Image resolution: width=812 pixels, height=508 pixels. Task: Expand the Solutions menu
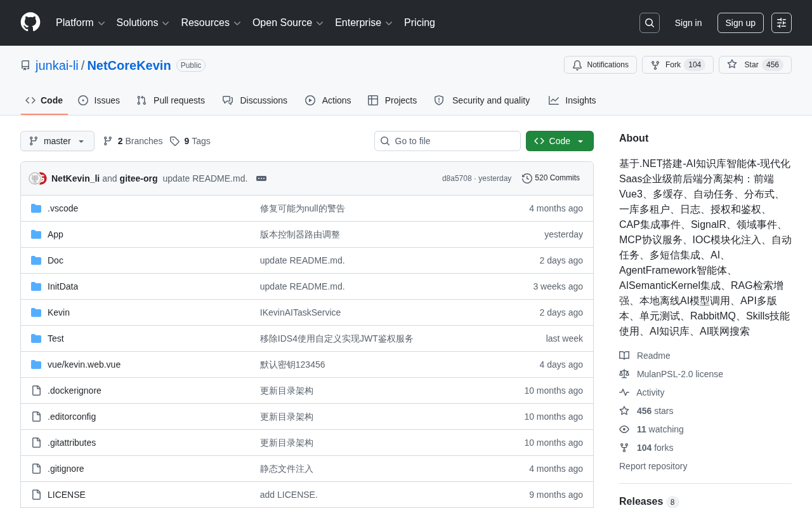pos(143,23)
